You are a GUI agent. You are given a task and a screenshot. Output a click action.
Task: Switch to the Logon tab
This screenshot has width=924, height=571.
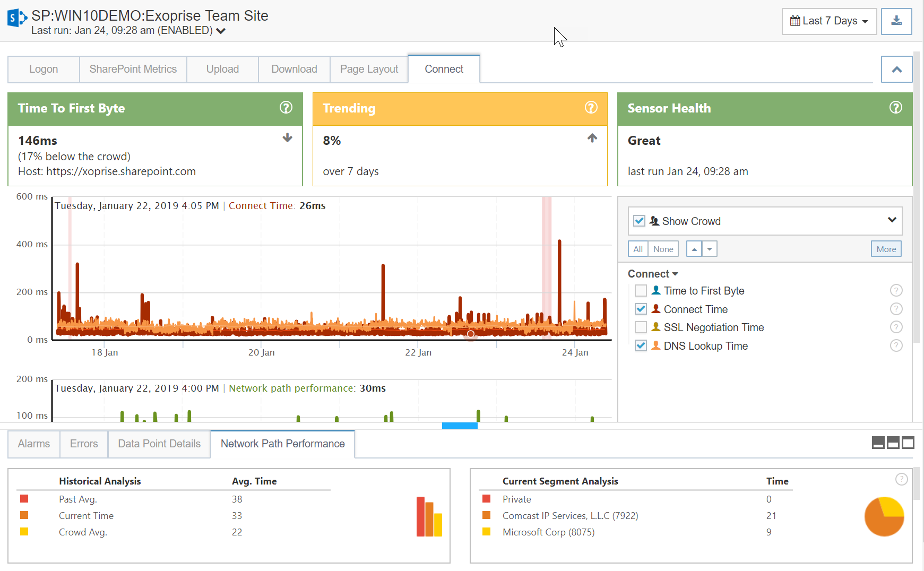point(44,70)
